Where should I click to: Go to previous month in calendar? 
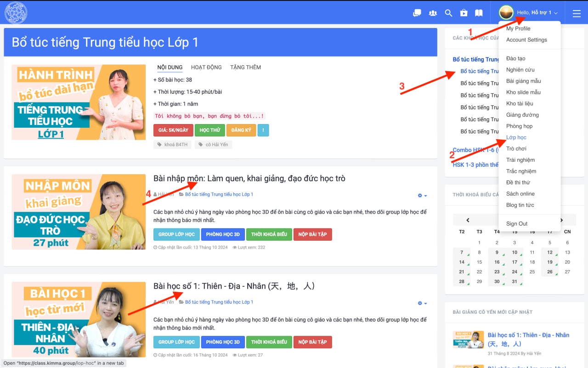pos(468,221)
